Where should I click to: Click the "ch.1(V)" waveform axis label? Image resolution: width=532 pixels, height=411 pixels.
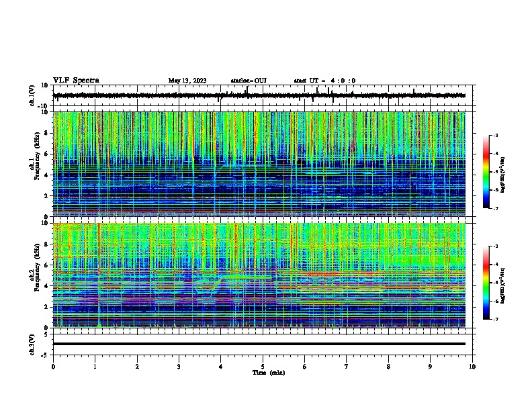click(x=32, y=95)
